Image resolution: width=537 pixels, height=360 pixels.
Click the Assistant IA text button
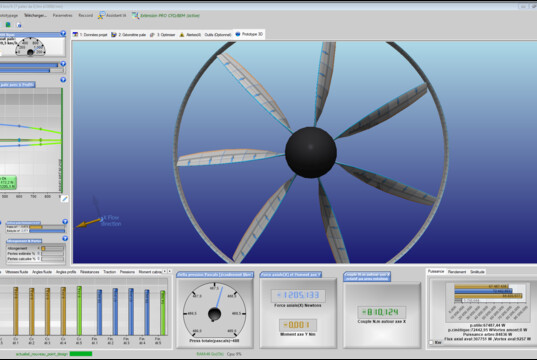116,15
